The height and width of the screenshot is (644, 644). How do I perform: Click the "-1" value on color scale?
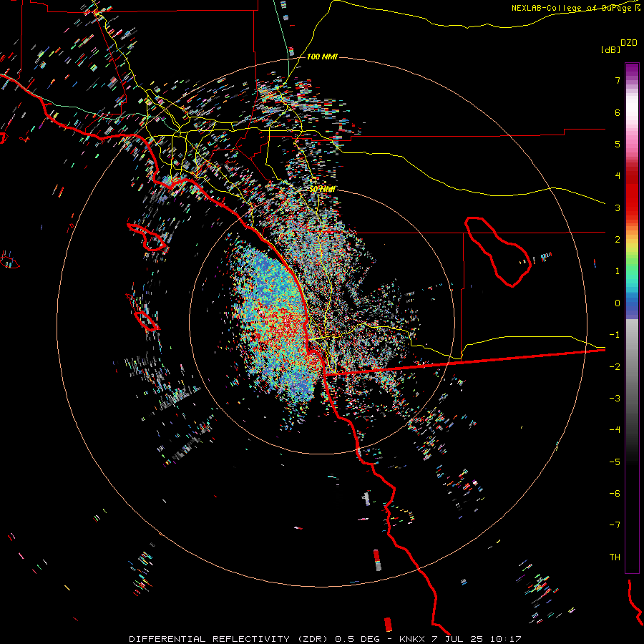point(615,335)
